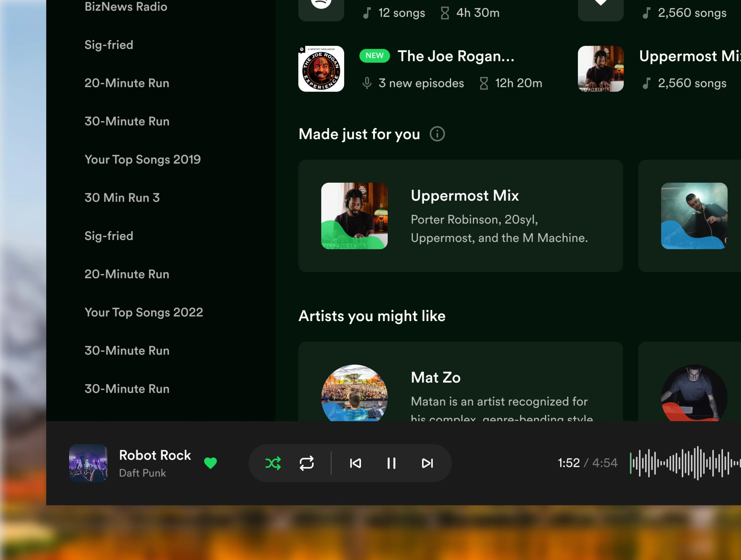Seek within the audio waveform progress bar

(x=683, y=463)
